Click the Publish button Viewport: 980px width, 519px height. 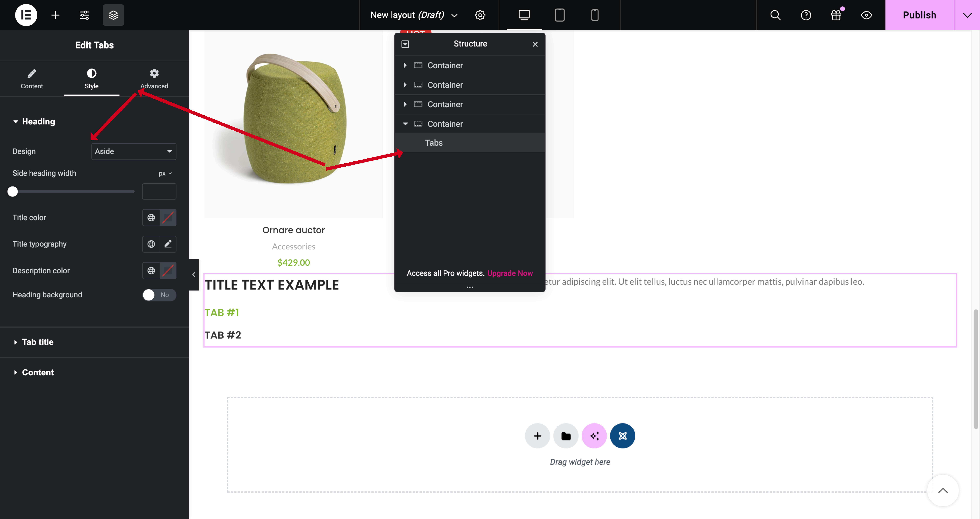coord(920,15)
